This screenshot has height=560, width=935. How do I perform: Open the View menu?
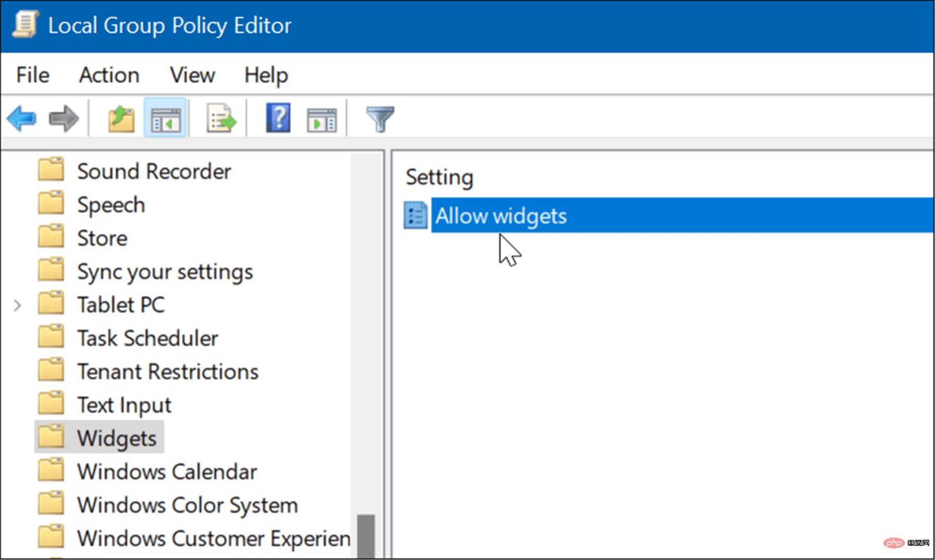192,75
